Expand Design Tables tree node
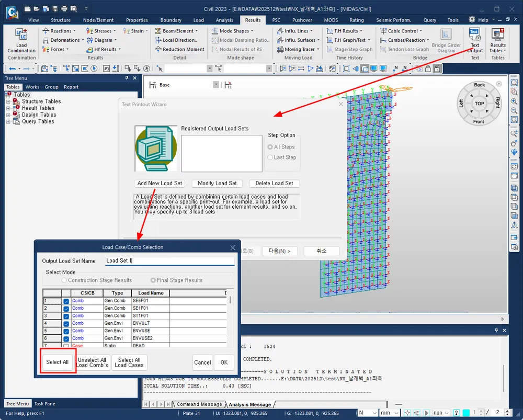This screenshot has height=420, width=523. [x=8, y=115]
